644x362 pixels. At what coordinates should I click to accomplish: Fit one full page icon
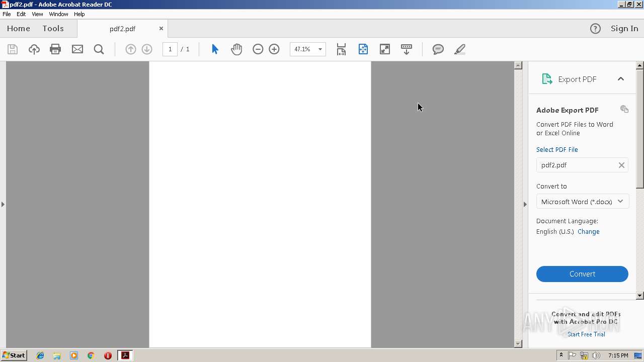tap(363, 49)
